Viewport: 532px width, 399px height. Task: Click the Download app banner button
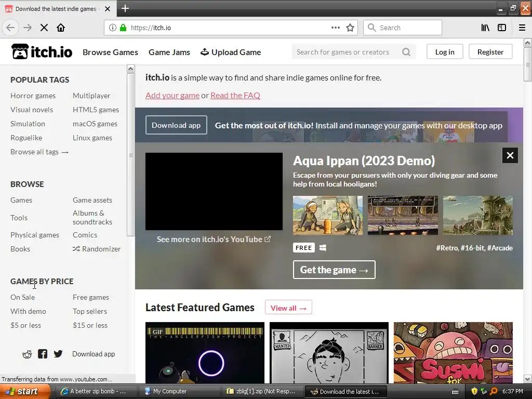pyautogui.click(x=176, y=125)
